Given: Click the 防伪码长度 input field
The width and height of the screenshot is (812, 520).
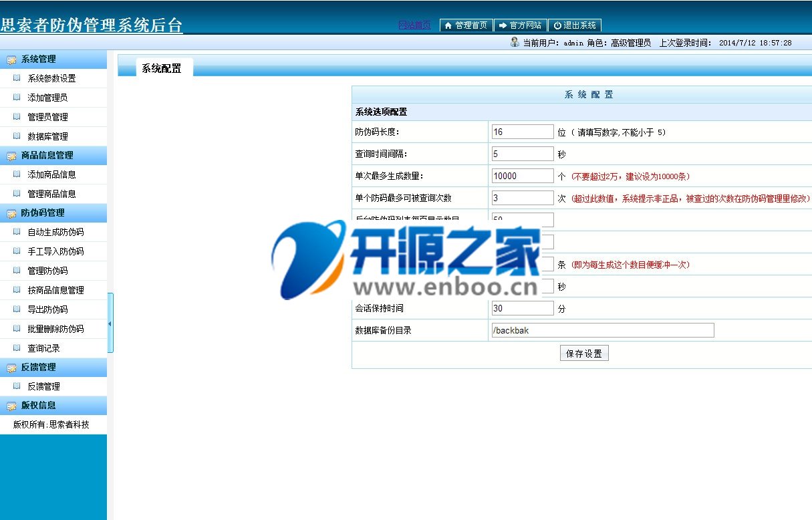Looking at the screenshot, I should (x=523, y=132).
